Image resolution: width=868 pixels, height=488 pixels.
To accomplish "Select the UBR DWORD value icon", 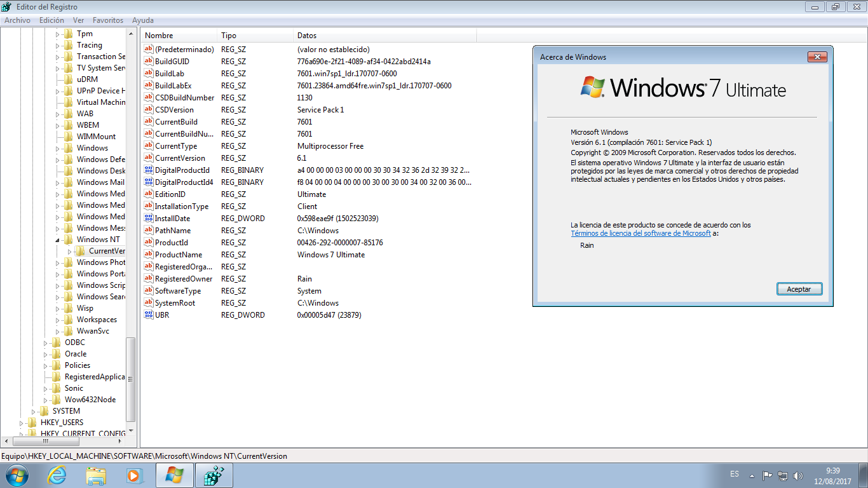I will click(149, 315).
